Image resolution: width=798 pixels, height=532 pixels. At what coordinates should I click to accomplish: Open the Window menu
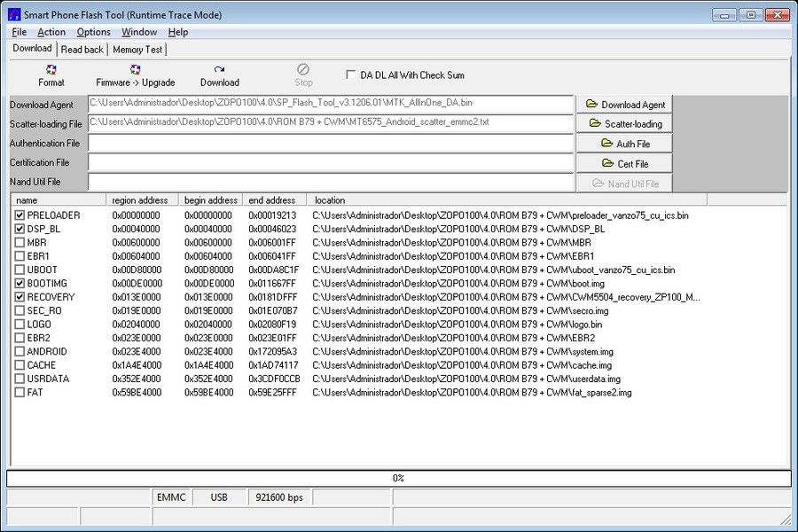pyautogui.click(x=139, y=32)
